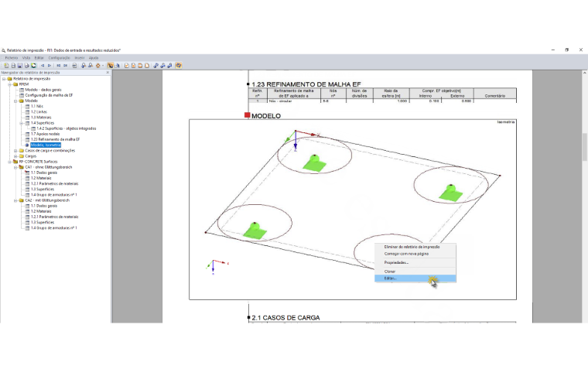Click the blue floppy disk save icon

point(20,65)
